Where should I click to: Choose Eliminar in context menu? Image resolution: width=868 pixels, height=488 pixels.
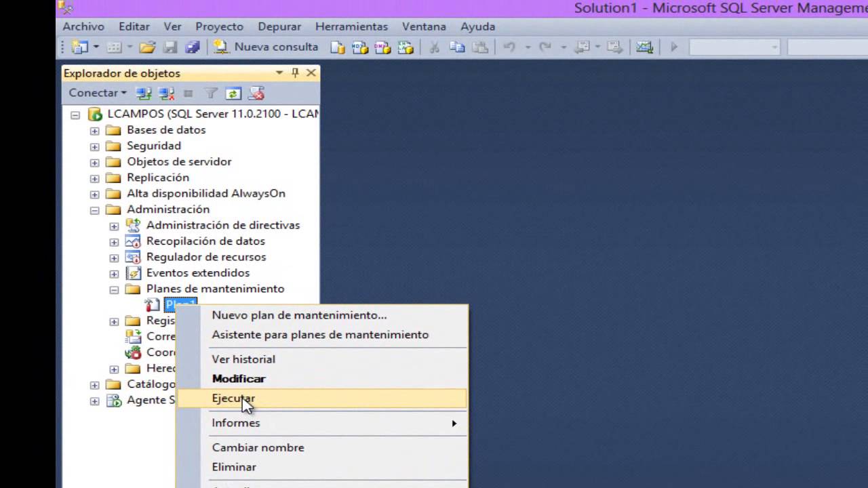coord(321,467)
